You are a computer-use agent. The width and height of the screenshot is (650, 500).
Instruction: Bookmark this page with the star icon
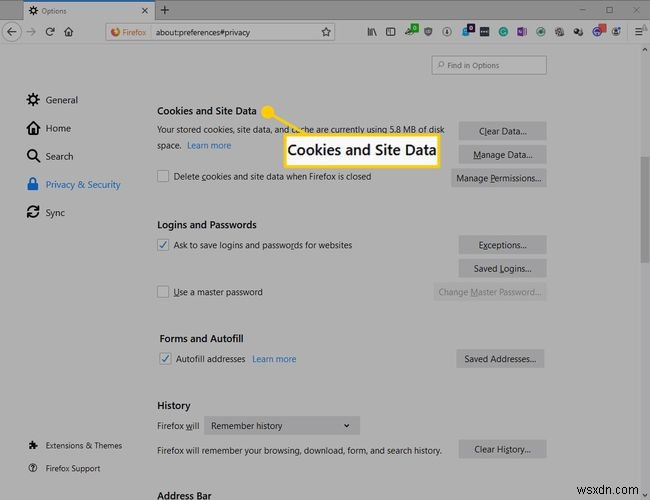(x=326, y=32)
